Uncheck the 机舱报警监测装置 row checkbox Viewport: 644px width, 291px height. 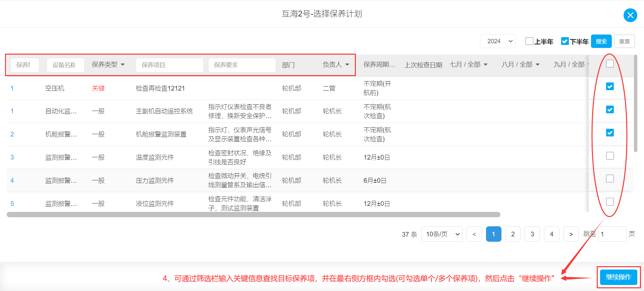(x=610, y=133)
